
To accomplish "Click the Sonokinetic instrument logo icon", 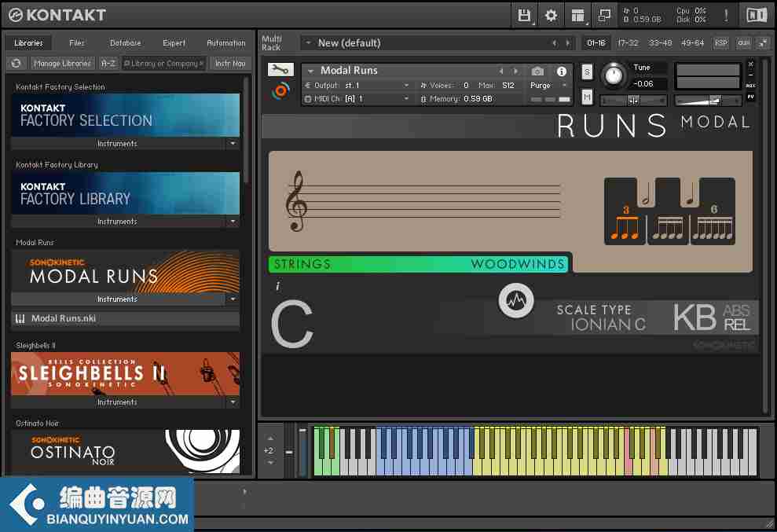I will (x=280, y=90).
